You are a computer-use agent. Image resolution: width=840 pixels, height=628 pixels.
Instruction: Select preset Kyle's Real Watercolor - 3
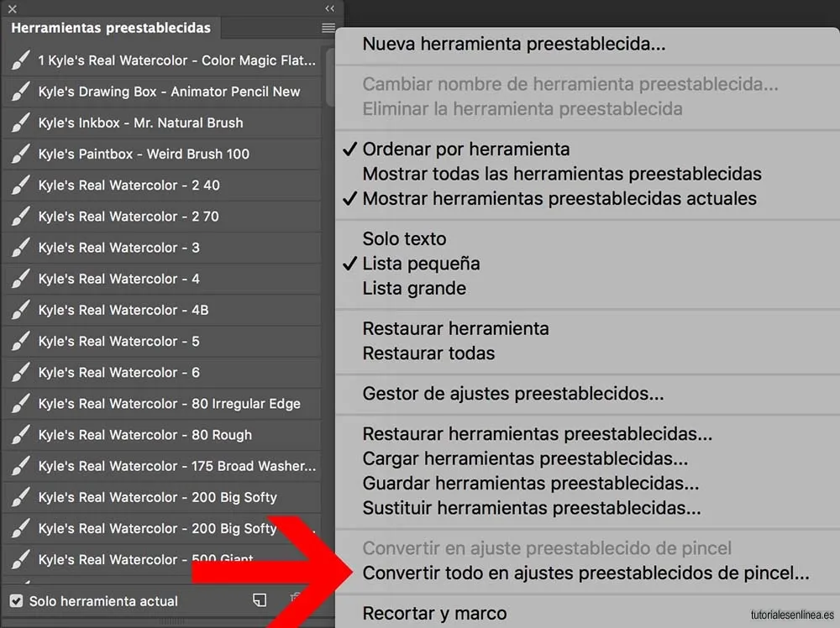click(x=162, y=248)
